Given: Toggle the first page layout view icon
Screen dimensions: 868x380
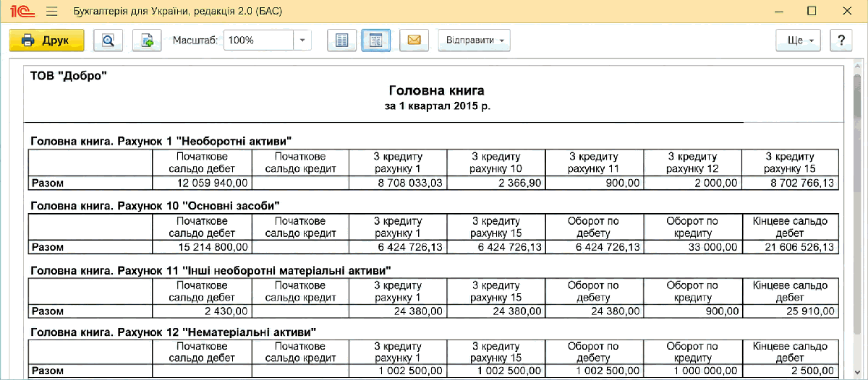Looking at the screenshot, I should click(342, 40).
